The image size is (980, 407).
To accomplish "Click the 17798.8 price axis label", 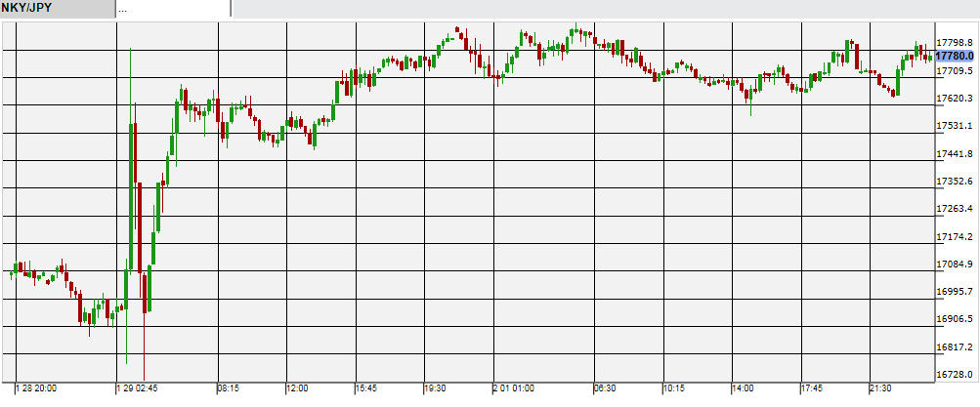I will pyautogui.click(x=956, y=43).
